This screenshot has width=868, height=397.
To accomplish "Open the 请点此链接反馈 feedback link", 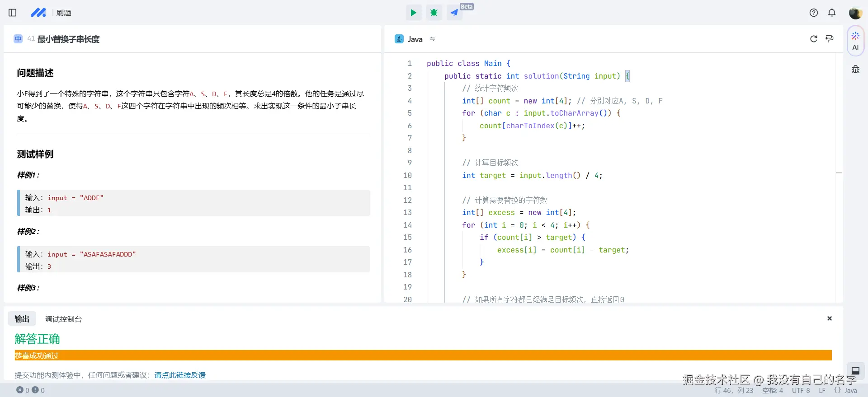I will click(180, 375).
